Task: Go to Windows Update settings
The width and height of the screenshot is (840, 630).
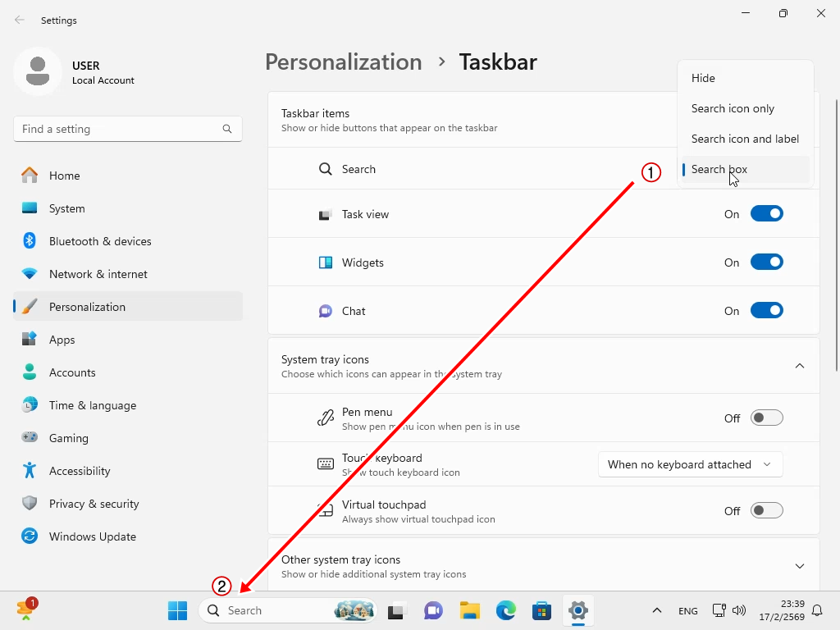Action: click(92, 536)
